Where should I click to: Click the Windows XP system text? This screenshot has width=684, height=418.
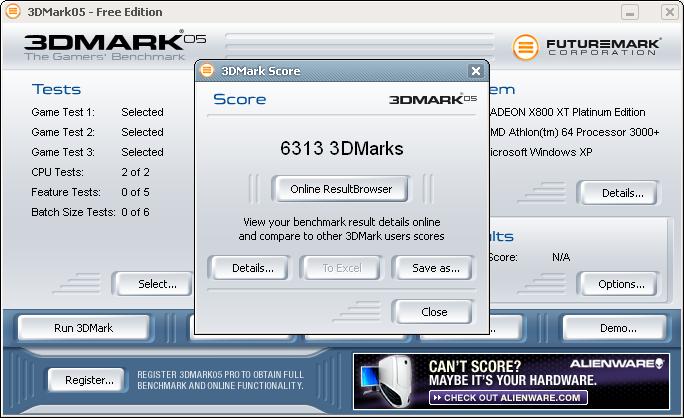540,152
